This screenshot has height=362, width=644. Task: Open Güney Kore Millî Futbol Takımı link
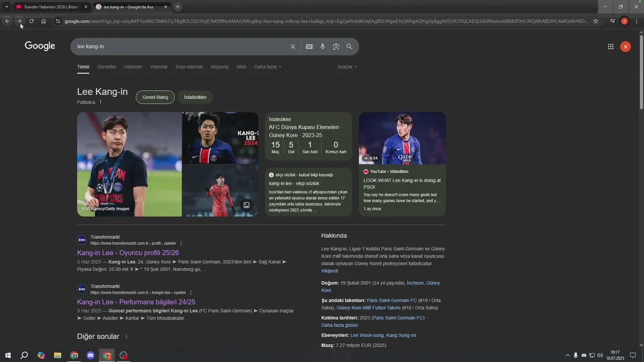(x=368, y=308)
